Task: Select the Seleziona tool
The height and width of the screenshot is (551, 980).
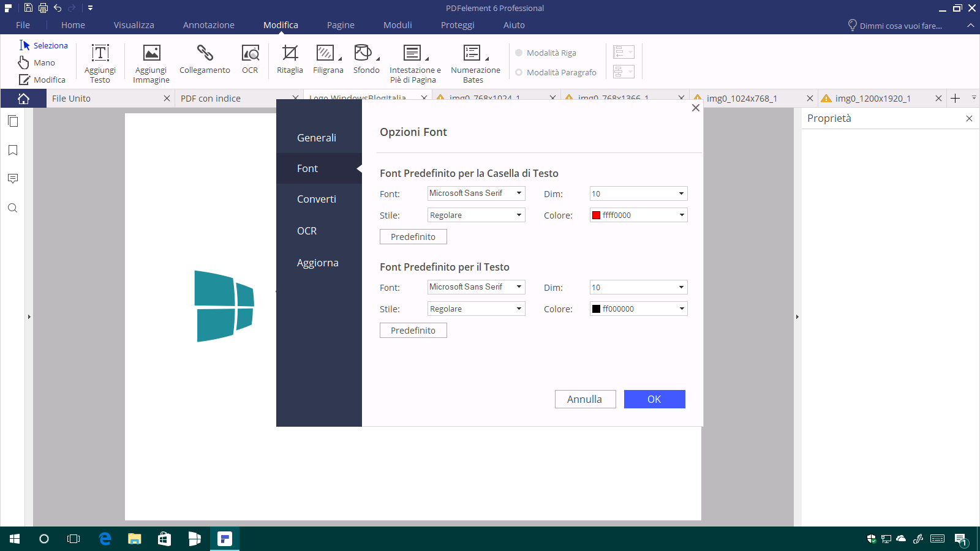Action: tap(43, 45)
